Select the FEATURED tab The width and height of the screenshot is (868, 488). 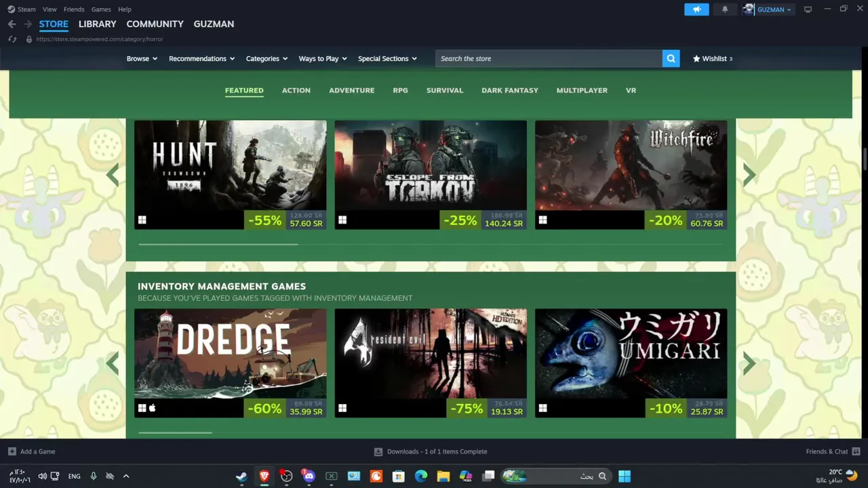tap(244, 90)
